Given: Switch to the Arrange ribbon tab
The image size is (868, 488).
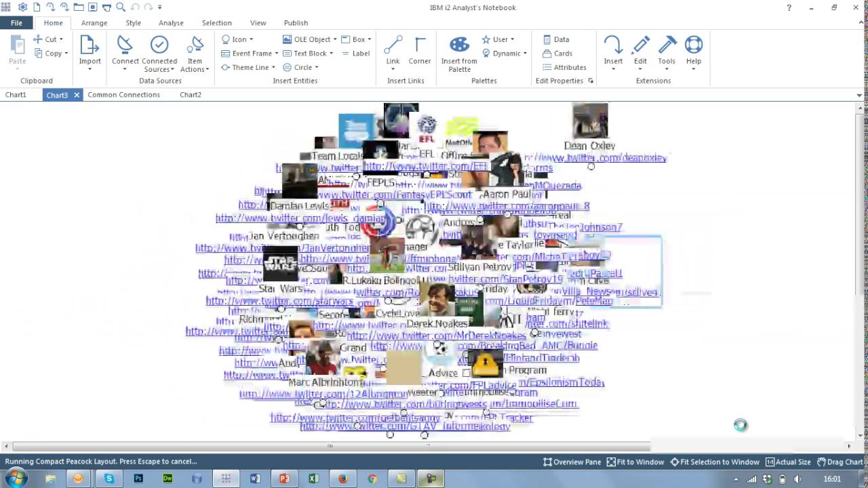Looking at the screenshot, I should (x=94, y=22).
